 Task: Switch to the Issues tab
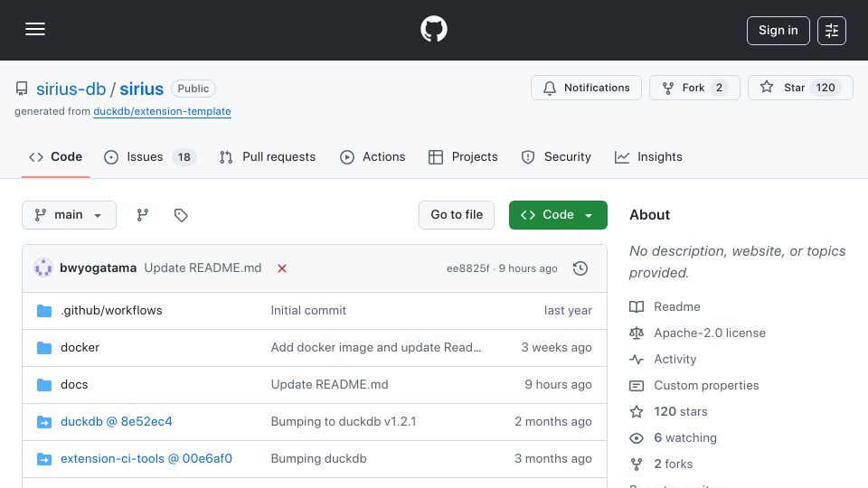tap(149, 157)
